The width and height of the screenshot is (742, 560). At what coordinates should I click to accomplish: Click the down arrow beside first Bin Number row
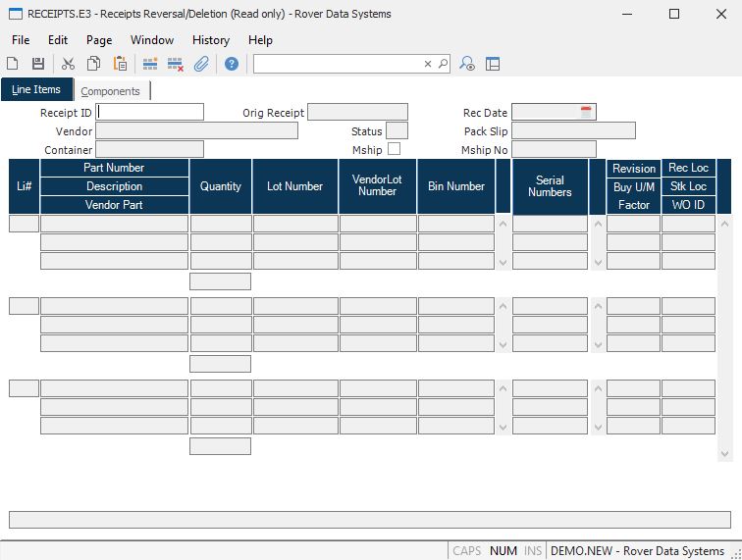tap(503, 262)
